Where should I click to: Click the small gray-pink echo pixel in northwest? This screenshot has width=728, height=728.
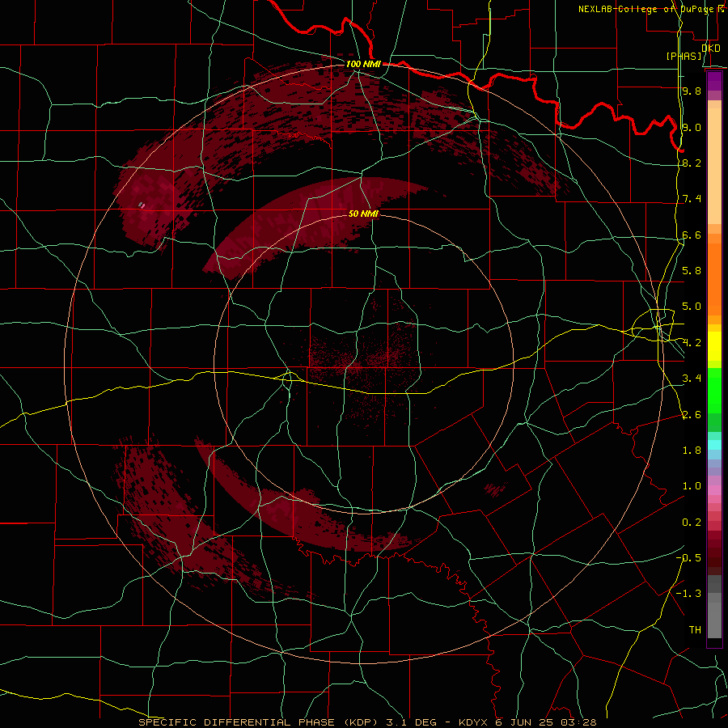tap(142, 205)
